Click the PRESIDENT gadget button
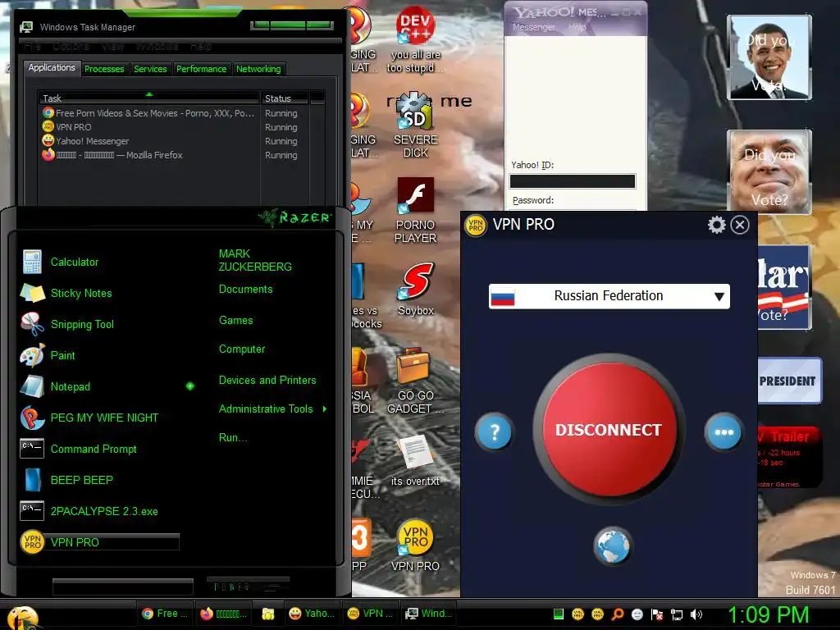Screen dimensions: 840x630 pos(788,381)
